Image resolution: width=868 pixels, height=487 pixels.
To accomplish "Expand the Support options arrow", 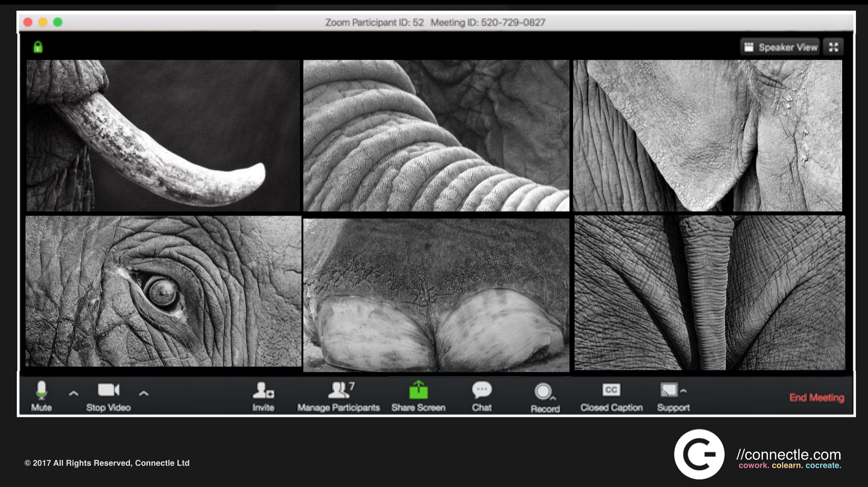I will pos(684,391).
